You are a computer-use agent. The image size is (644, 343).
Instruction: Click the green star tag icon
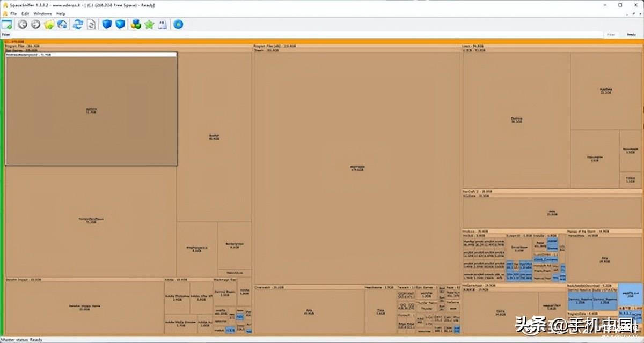click(149, 24)
